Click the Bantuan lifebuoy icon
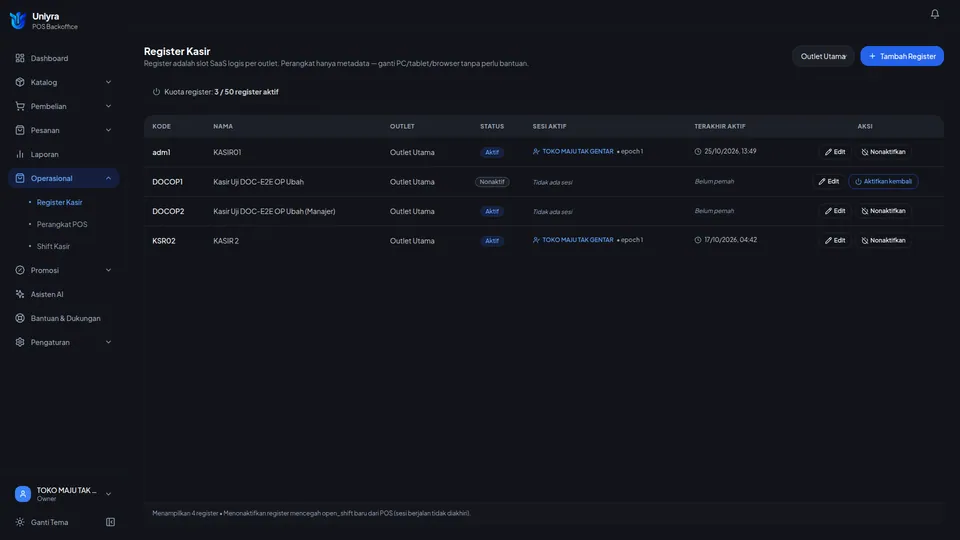This screenshot has height=540, width=960. 20,318
